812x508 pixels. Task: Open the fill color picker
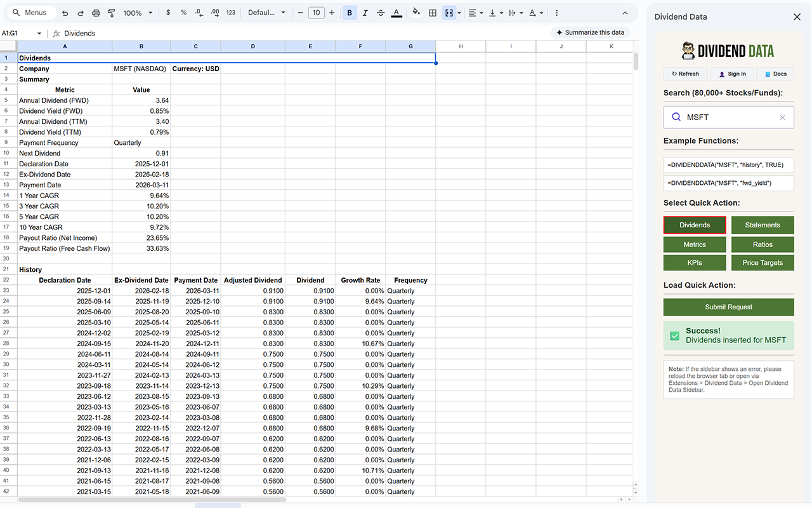coord(416,12)
